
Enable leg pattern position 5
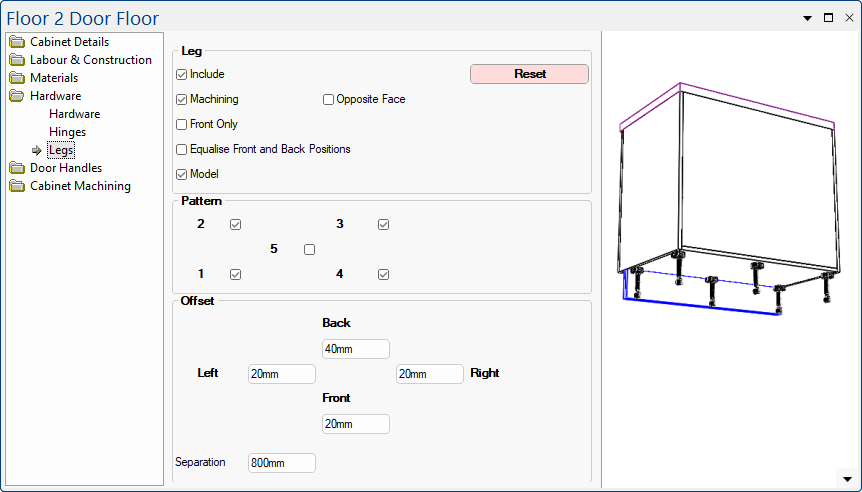tap(309, 250)
